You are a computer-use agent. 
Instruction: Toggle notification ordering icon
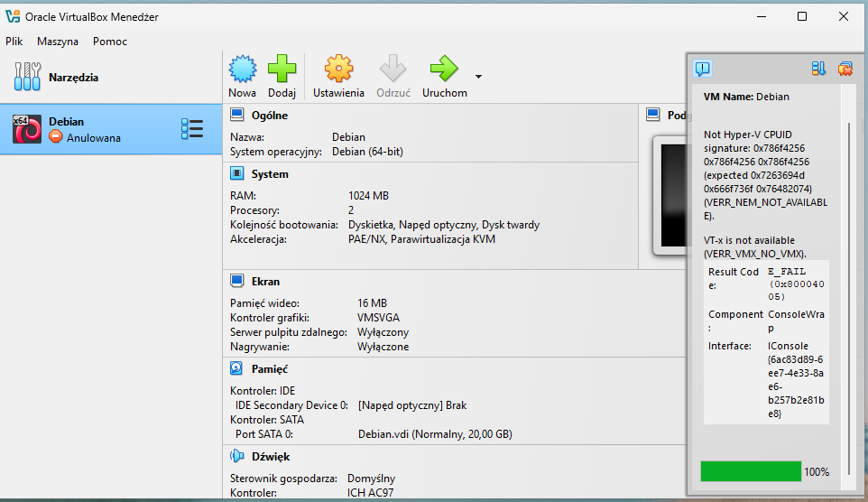818,69
